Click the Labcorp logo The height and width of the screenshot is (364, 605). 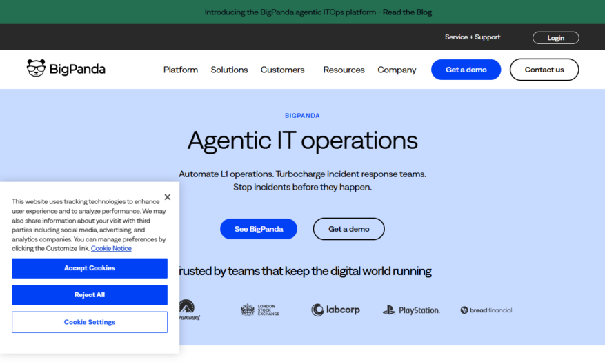coord(336,310)
